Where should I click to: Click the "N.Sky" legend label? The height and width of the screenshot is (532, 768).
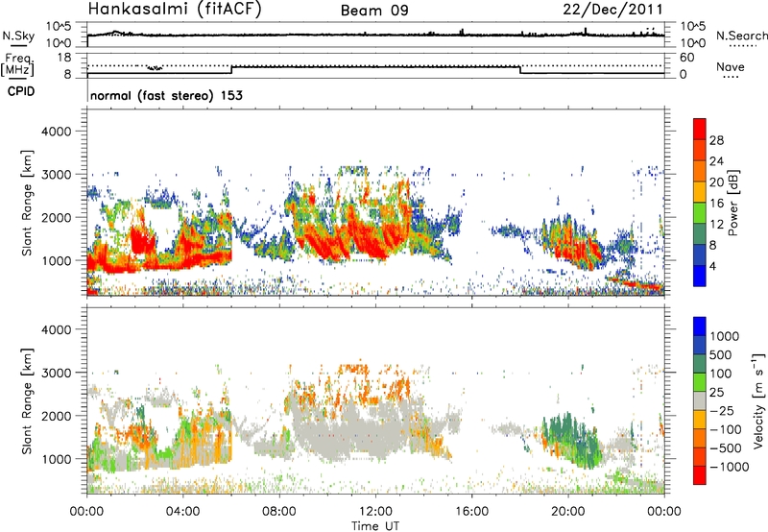18,36
